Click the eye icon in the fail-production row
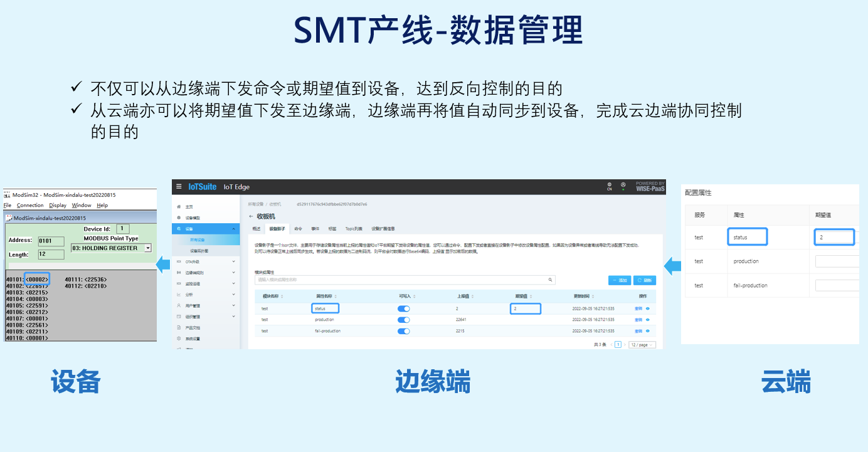 [x=647, y=330]
